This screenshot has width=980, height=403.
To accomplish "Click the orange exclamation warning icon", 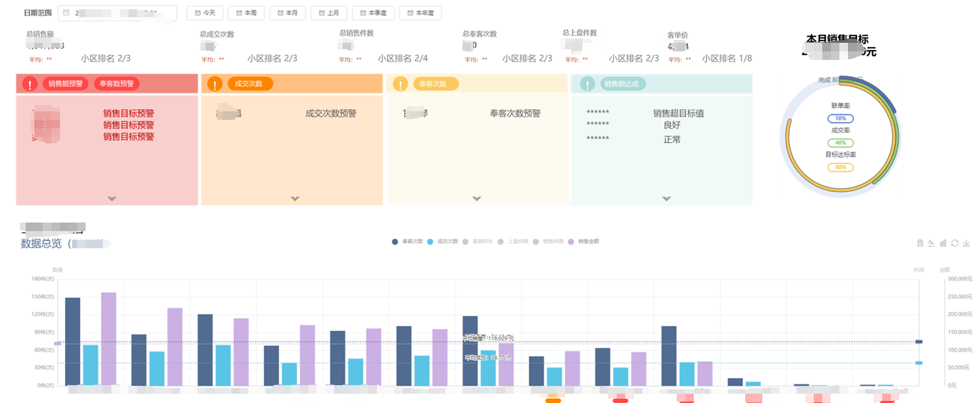I will [x=214, y=84].
